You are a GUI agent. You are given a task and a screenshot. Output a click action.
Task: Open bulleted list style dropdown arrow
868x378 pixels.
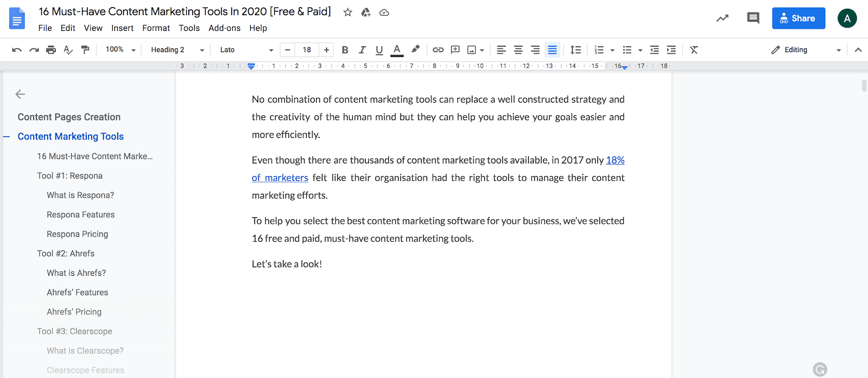pyautogui.click(x=640, y=50)
